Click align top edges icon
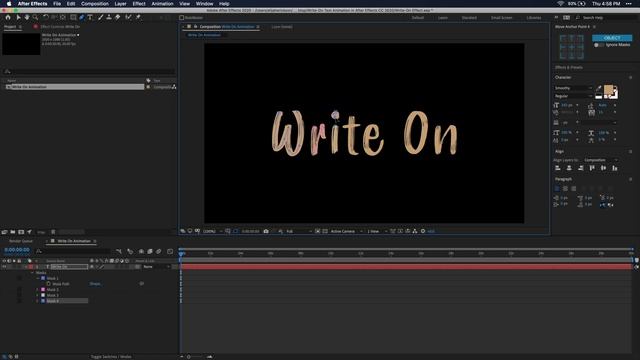The image size is (640, 360). 592,168
